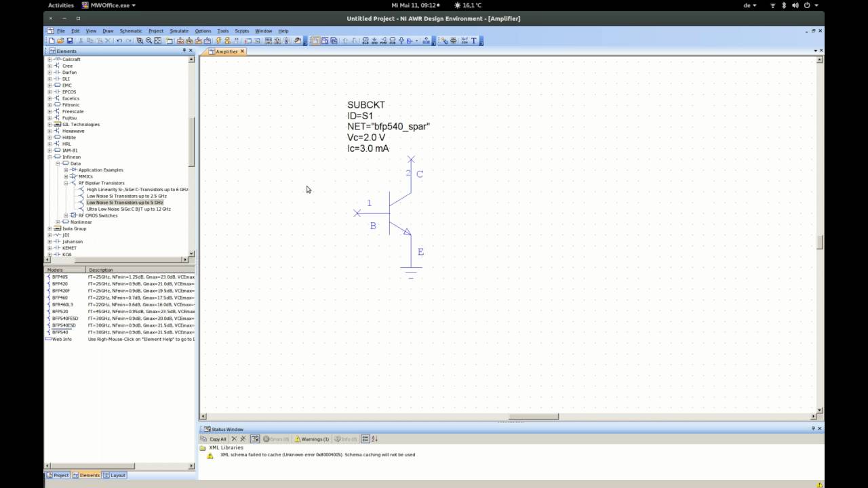Collapse the RF Bipolar Transistors node

click(x=66, y=183)
